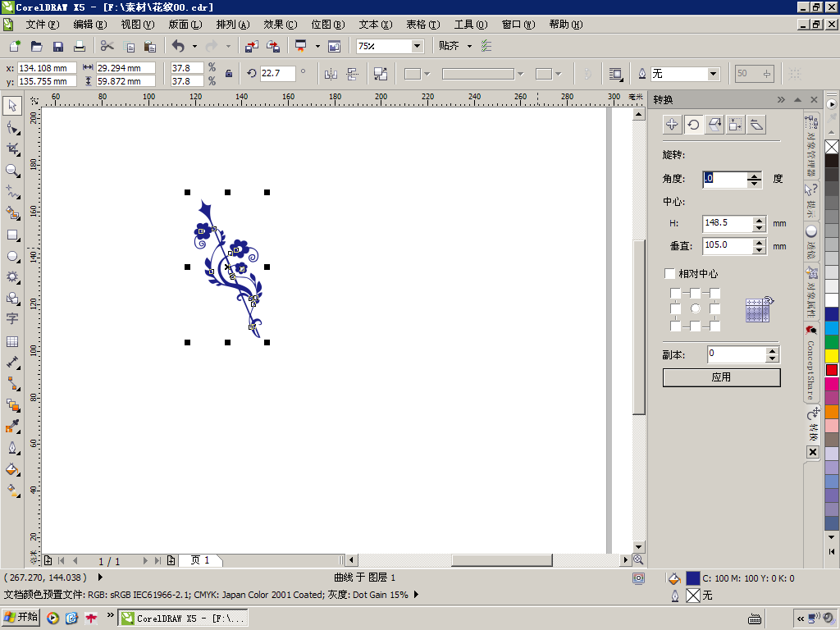Image resolution: width=840 pixels, height=630 pixels.
Task: Select bottom-left anchor point checkbox
Action: click(x=676, y=326)
